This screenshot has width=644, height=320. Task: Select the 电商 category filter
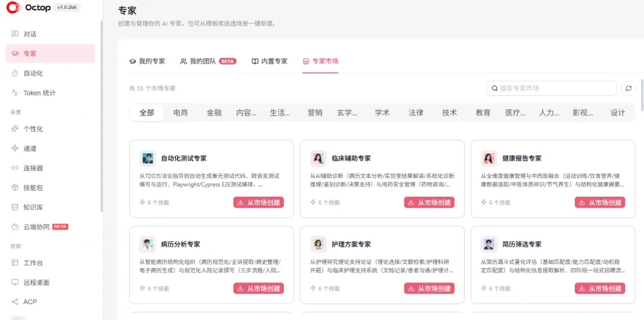click(180, 113)
